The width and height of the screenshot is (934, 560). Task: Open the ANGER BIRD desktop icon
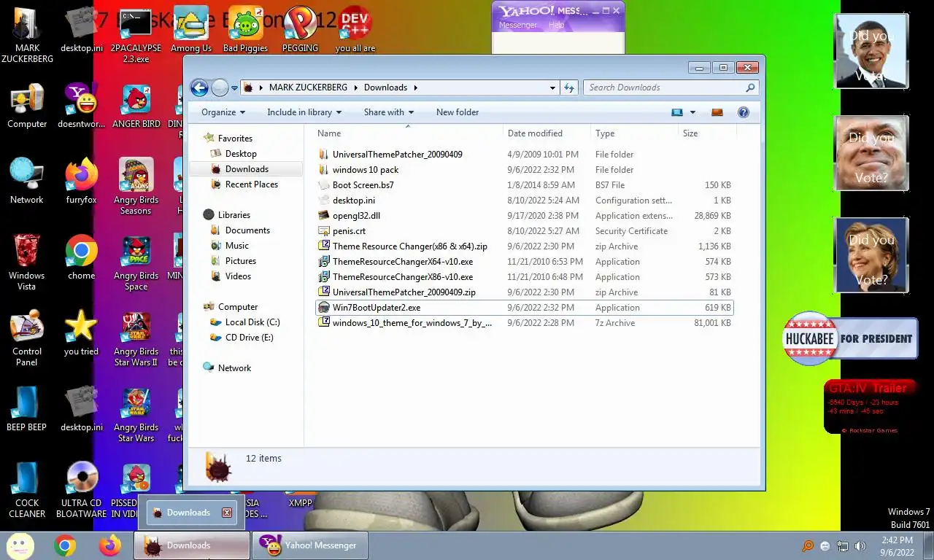136,107
